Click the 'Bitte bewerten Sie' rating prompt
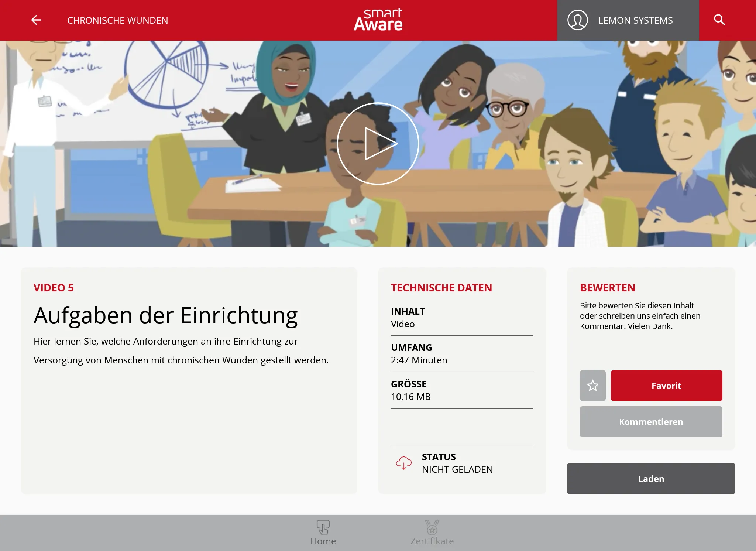Viewport: 756px width, 551px height. (640, 316)
